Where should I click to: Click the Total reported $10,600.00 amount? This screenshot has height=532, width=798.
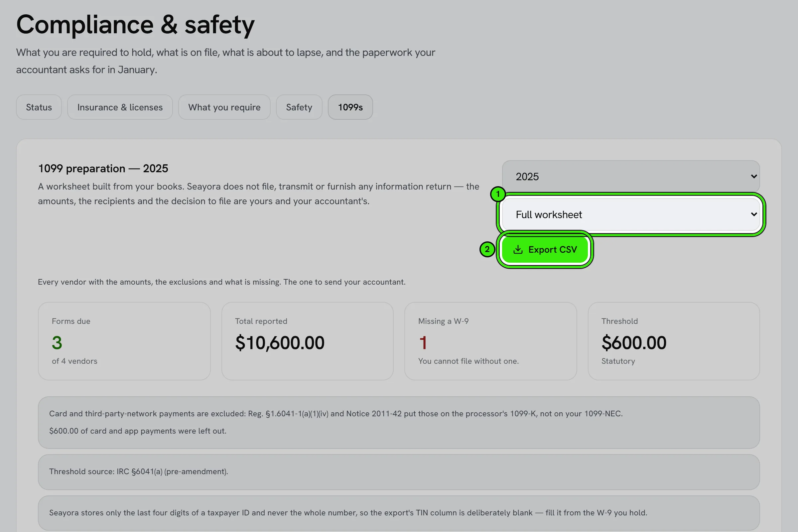[280, 342]
